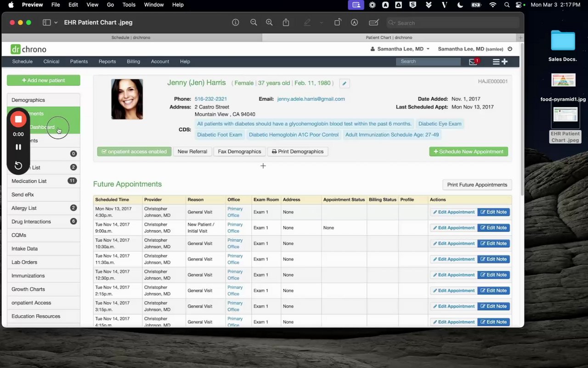The height and width of the screenshot is (368, 588).
Task: Click the Add new patient button
Action: pos(44,80)
